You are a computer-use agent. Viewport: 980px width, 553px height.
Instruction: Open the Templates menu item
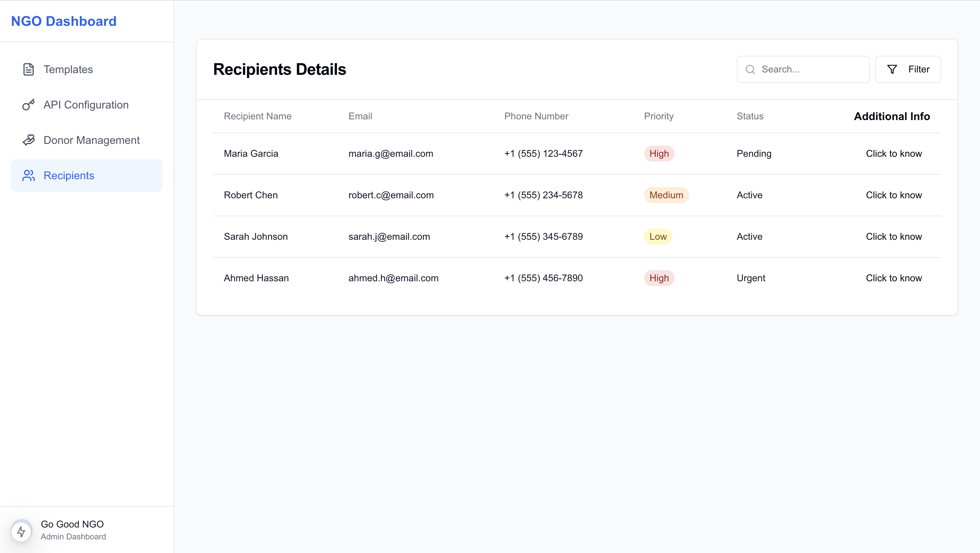(x=68, y=69)
